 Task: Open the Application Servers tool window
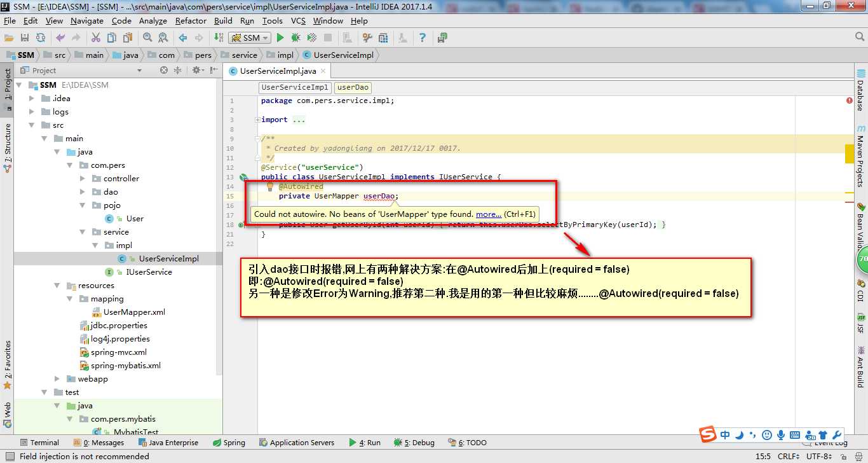coord(296,443)
